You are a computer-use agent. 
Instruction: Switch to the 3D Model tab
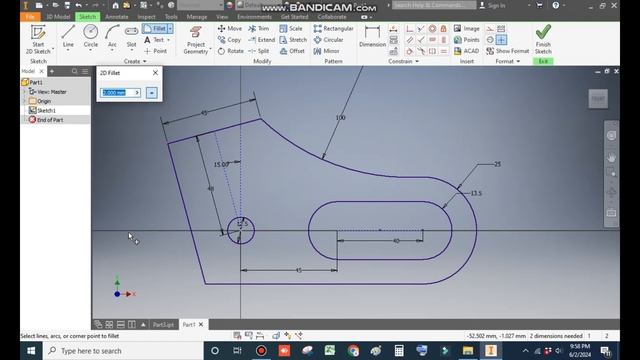(58, 17)
